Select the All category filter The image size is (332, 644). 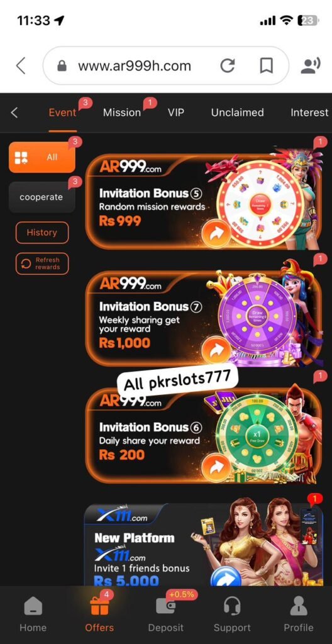pyautogui.click(x=42, y=157)
